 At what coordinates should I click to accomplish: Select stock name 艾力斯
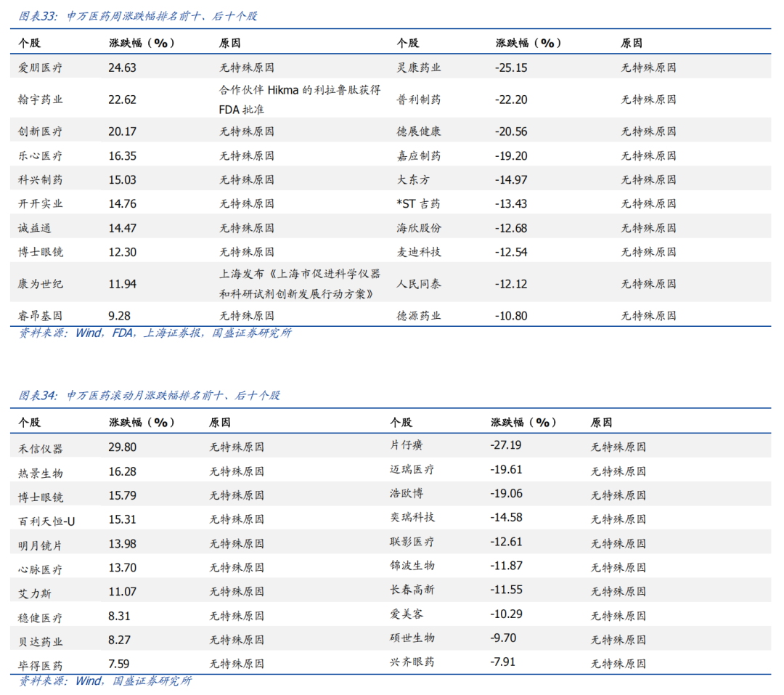(35, 593)
